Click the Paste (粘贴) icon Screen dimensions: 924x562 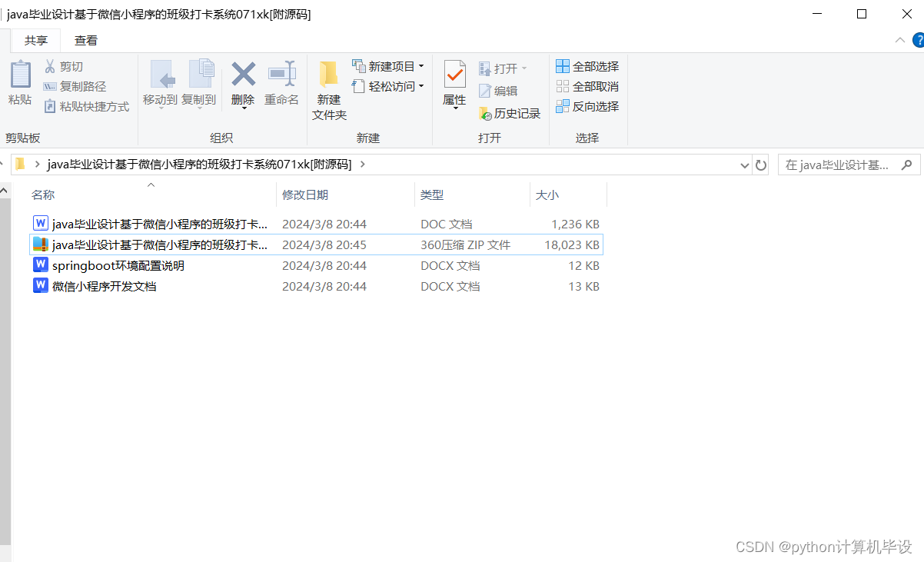[20, 75]
